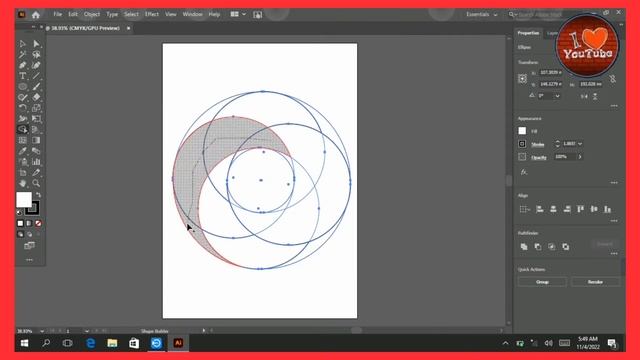Click Exclude in Pathfinder section
This screenshot has height=360, width=640.
pyautogui.click(x=566, y=247)
